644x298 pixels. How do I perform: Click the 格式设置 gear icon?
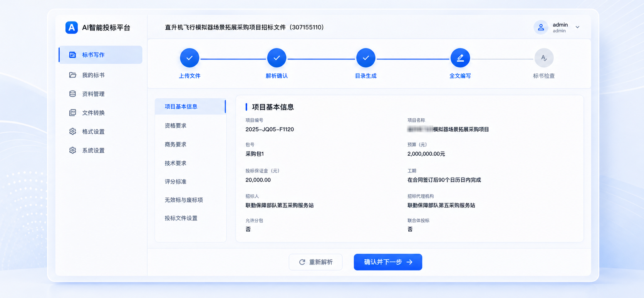[72, 131]
